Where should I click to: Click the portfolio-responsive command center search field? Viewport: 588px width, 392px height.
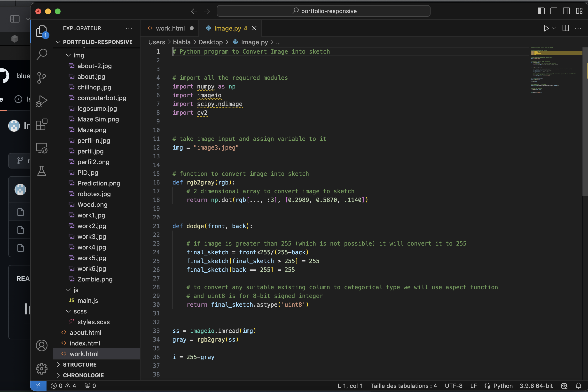pyautogui.click(x=323, y=11)
